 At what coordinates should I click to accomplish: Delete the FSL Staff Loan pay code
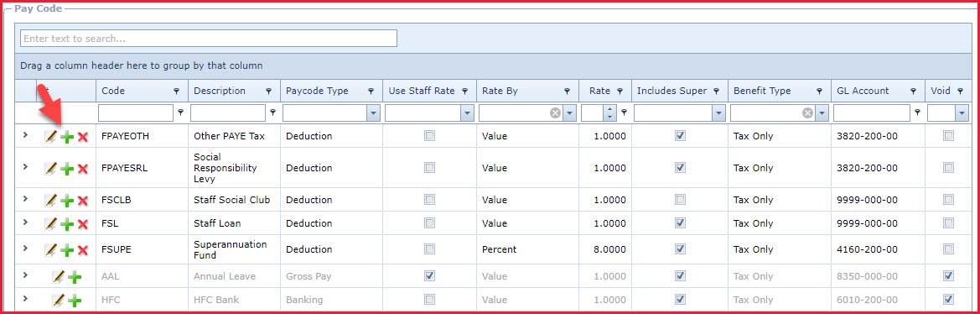(82, 224)
